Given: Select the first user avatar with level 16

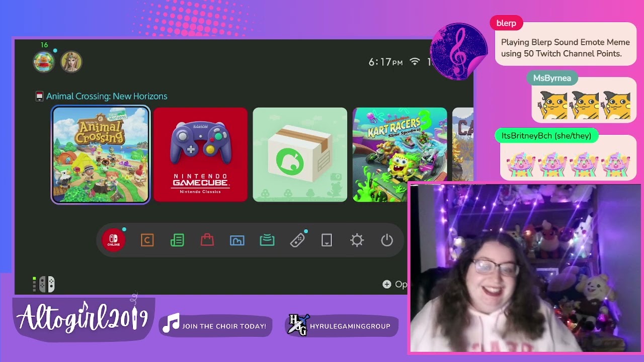Looking at the screenshot, I should (x=44, y=62).
